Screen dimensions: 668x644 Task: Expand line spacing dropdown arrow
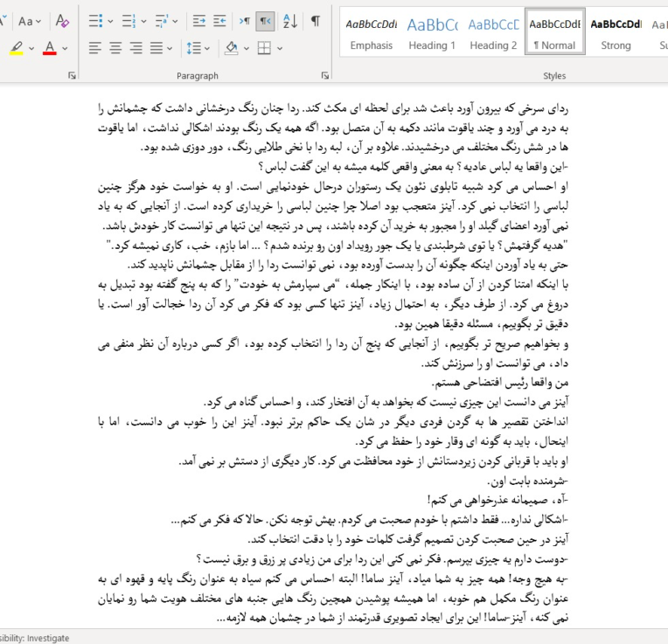(x=207, y=49)
